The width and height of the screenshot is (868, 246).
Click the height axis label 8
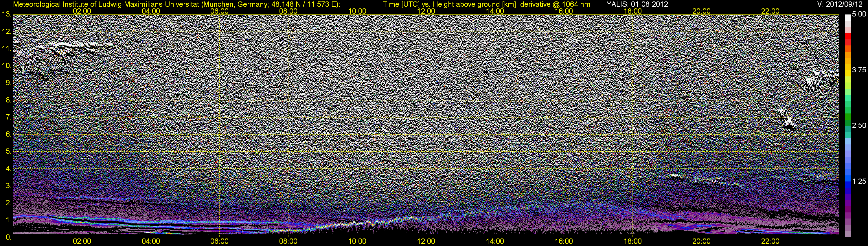coord(8,100)
